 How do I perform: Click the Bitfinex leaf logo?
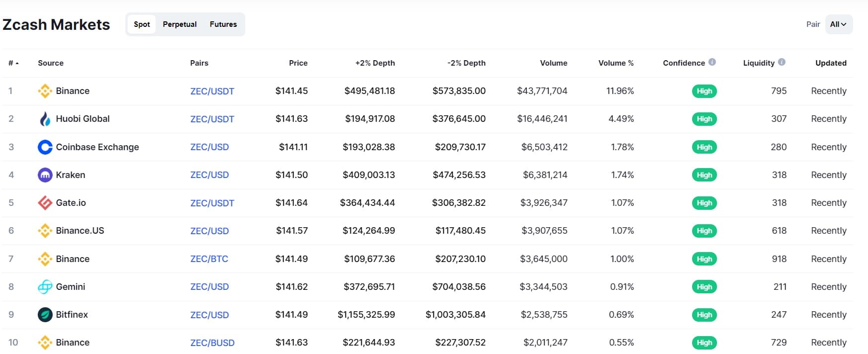click(45, 315)
